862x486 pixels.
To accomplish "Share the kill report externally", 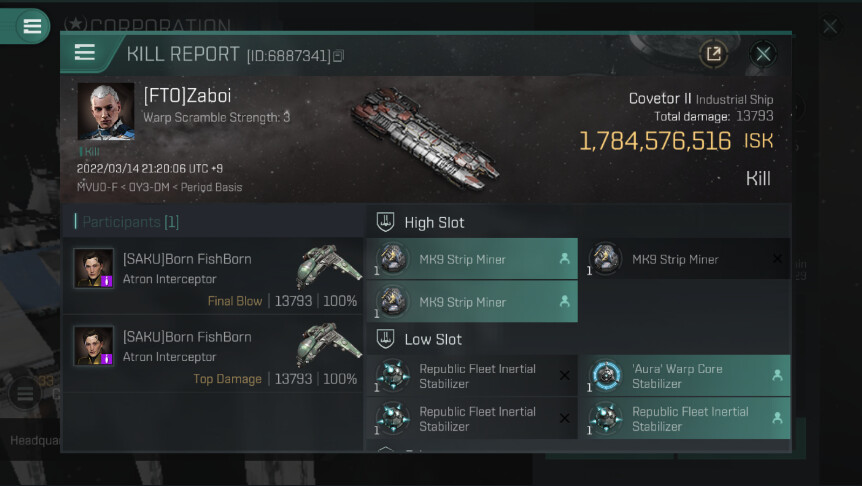I will pyautogui.click(x=713, y=54).
